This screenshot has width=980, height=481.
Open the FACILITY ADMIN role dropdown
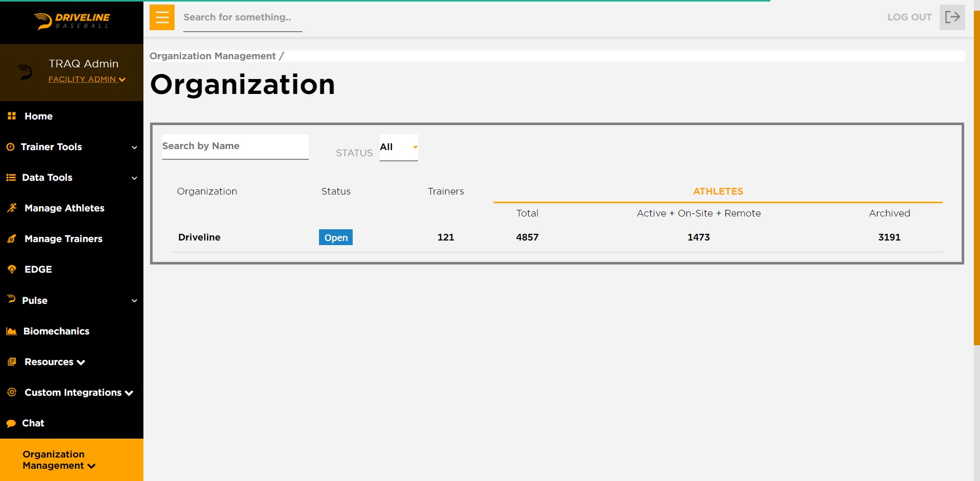tap(87, 79)
